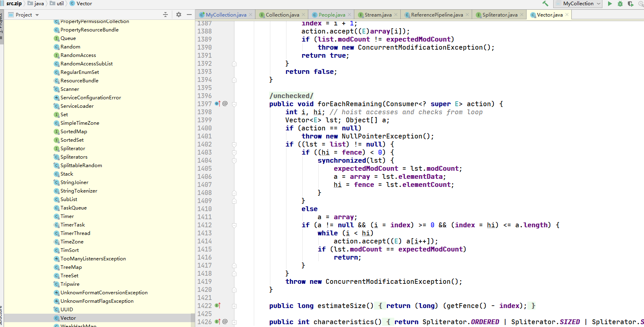This screenshot has width=644, height=327.
Task: Select UnknownFormatConversionException in the project tree
Action: pos(104,293)
